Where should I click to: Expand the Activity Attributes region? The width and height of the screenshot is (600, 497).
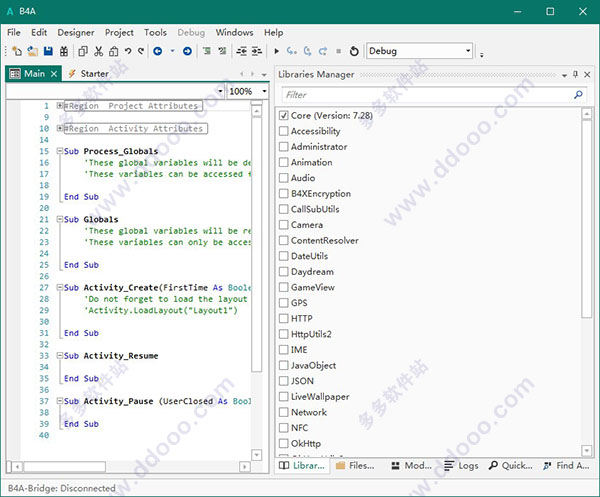tap(60, 128)
